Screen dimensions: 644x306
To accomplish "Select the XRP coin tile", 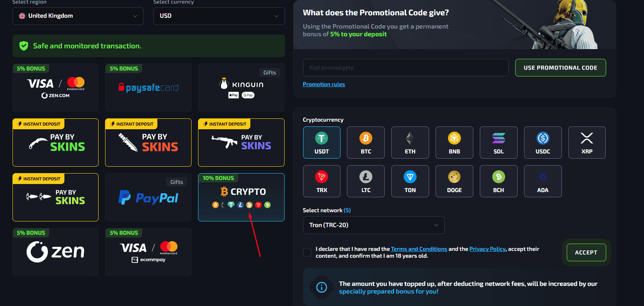I will tap(586, 143).
